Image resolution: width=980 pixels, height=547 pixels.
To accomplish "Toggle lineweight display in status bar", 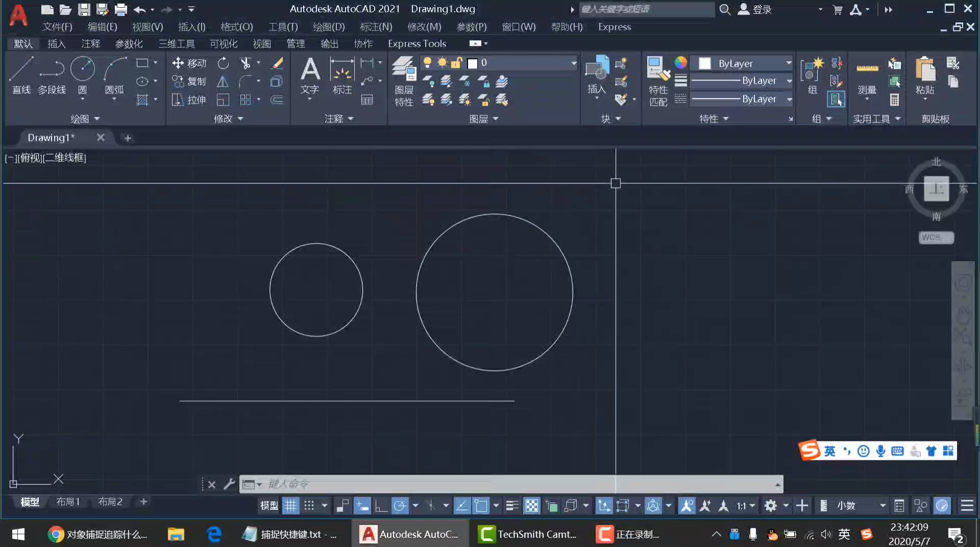I will [512, 506].
